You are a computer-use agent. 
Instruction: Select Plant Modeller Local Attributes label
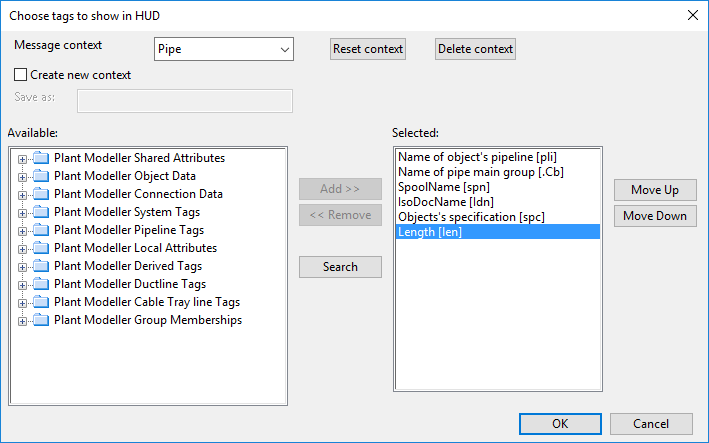pyautogui.click(x=135, y=248)
